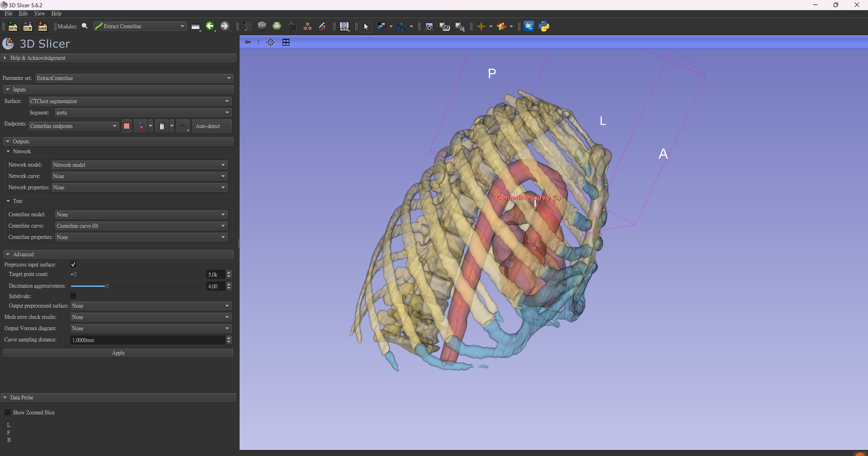Click the Decimation aggressiveness 4.00 value field
Screen dimensions: 868x456
tap(216, 286)
